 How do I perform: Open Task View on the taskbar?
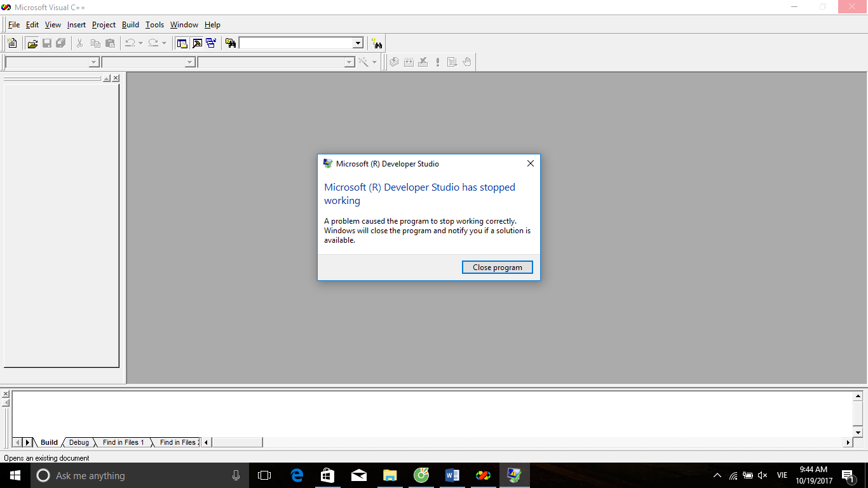pyautogui.click(x=264, y=475)
